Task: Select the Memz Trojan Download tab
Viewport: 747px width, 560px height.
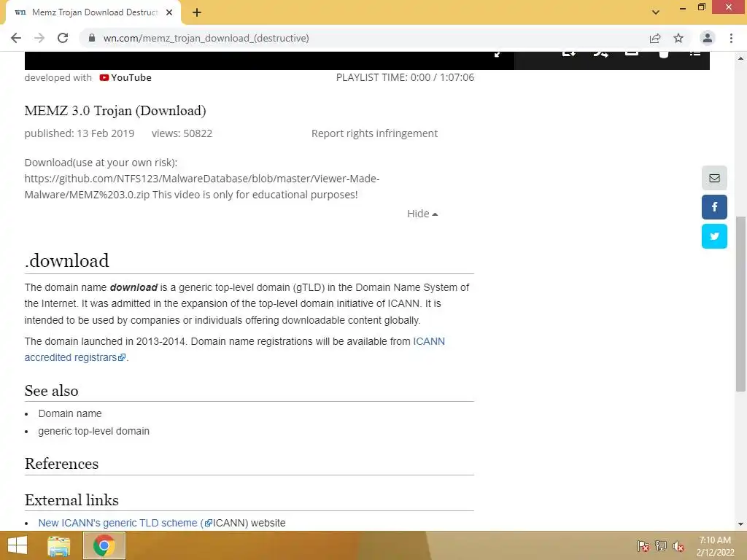Action: (93, 13)
